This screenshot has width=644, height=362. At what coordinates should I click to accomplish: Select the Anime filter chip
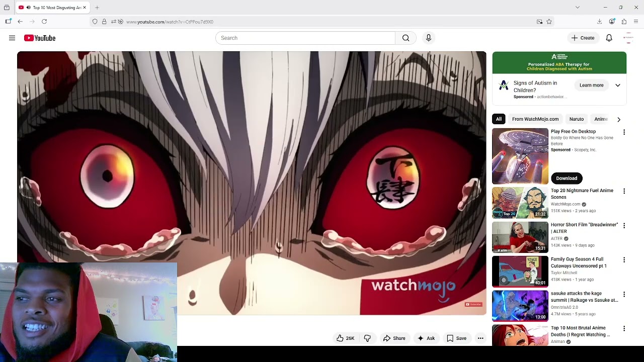point(601,119)
